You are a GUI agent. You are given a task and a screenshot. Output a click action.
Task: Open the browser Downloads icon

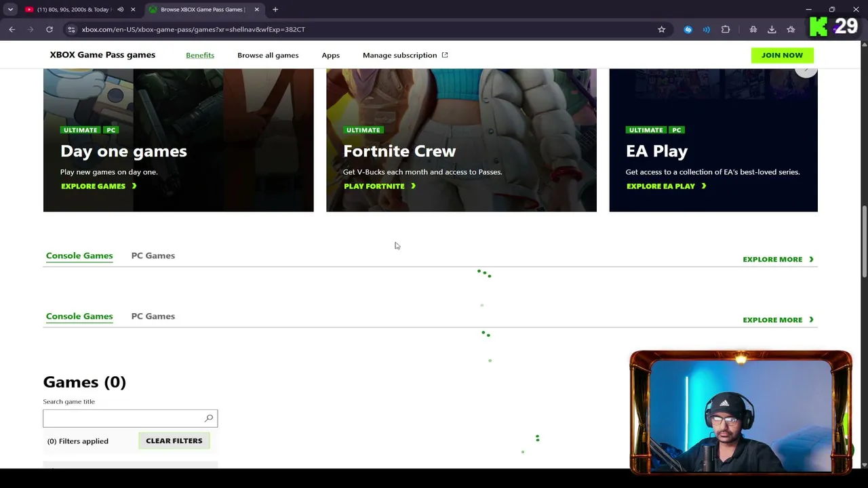(x=772, y=29)
